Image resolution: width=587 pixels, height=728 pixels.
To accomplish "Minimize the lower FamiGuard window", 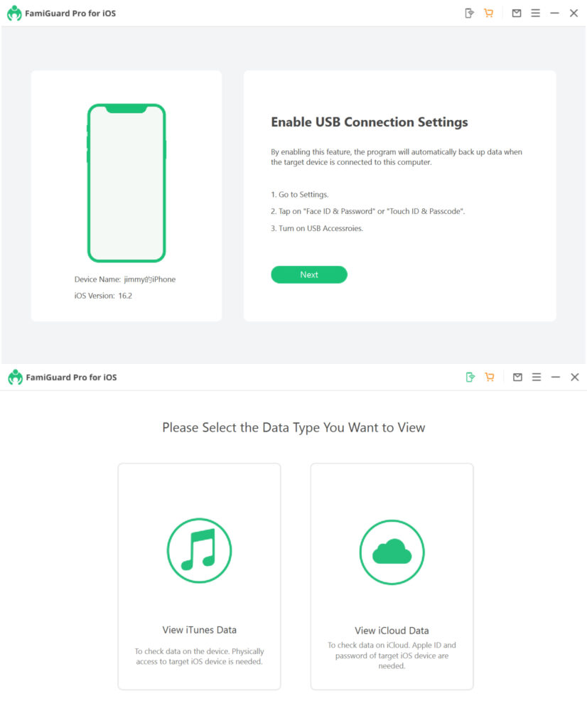I will [556, 377].
